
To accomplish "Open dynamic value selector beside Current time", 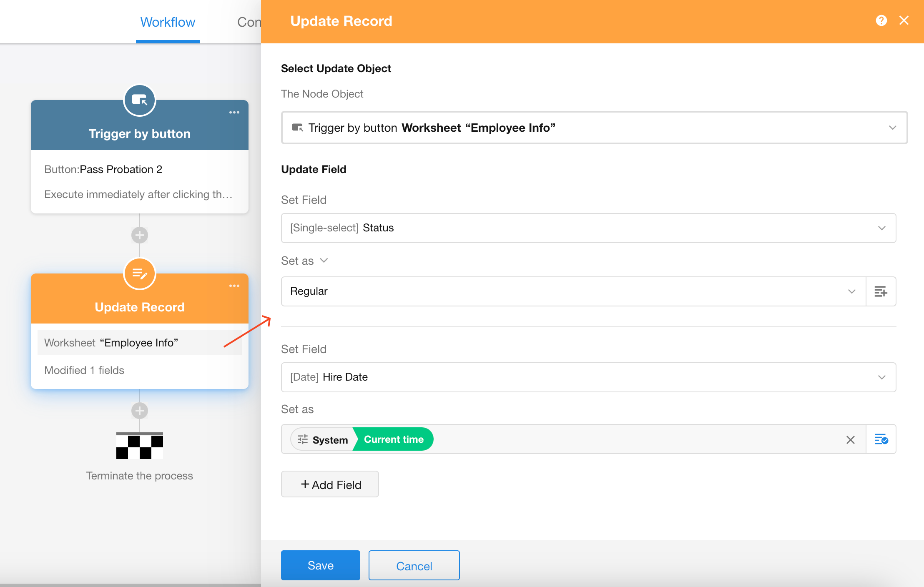I will point(881,439).
